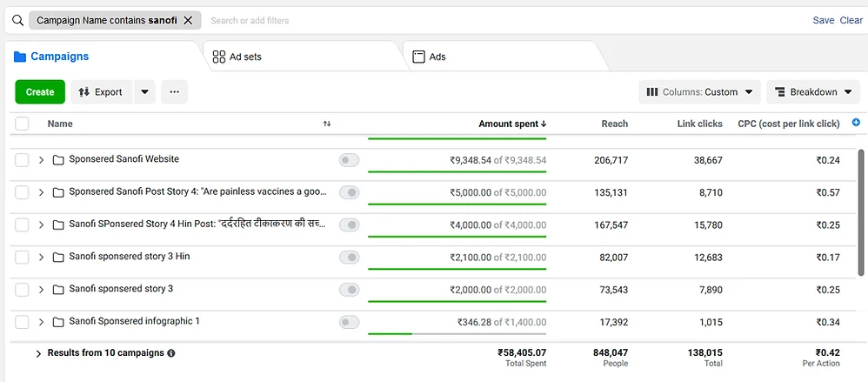
Task: Click the folder icon for Sponsored Sanofi Website
Action: click(58, 160)
